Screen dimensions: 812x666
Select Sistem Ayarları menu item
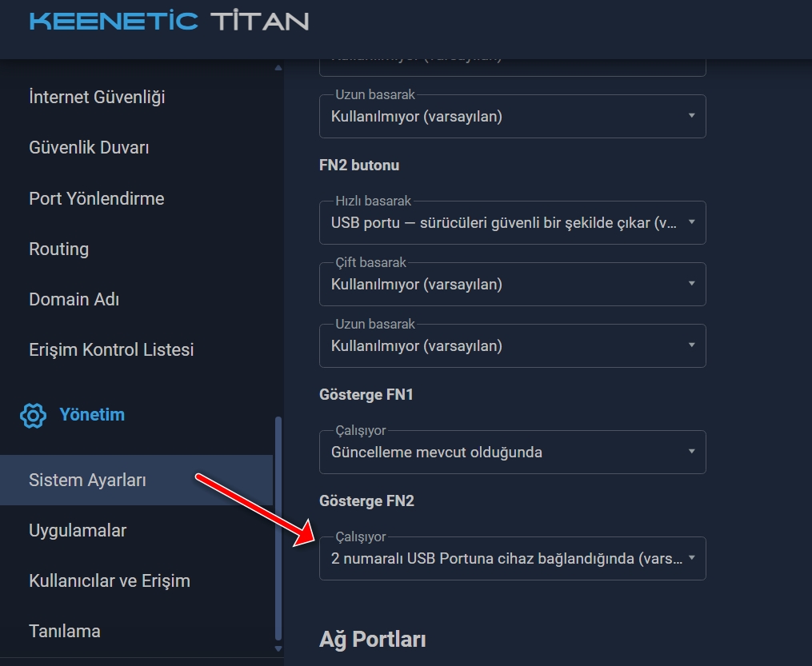point(136,481)
